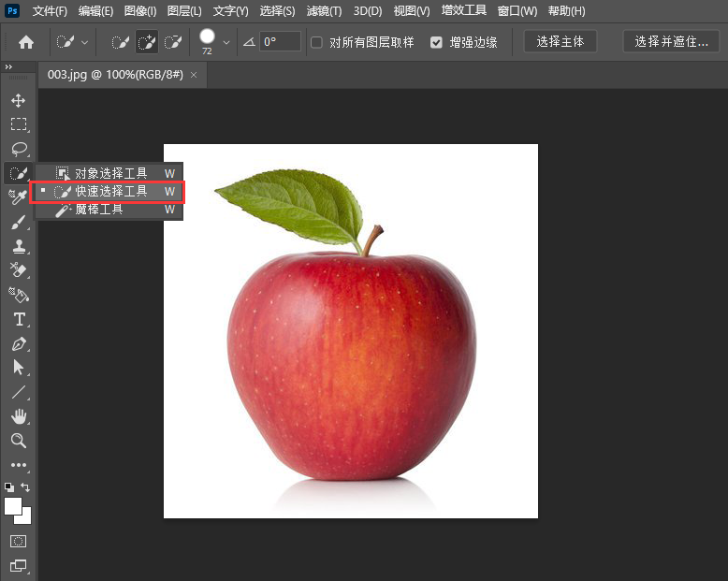Uncheck the 增强边缘 checkbox

[x=436, y=42]
